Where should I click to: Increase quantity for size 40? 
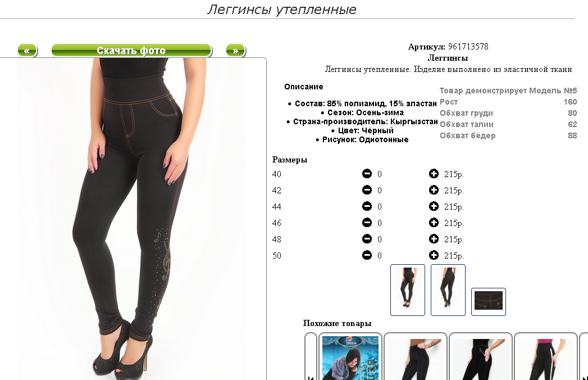tap(434, 174)
